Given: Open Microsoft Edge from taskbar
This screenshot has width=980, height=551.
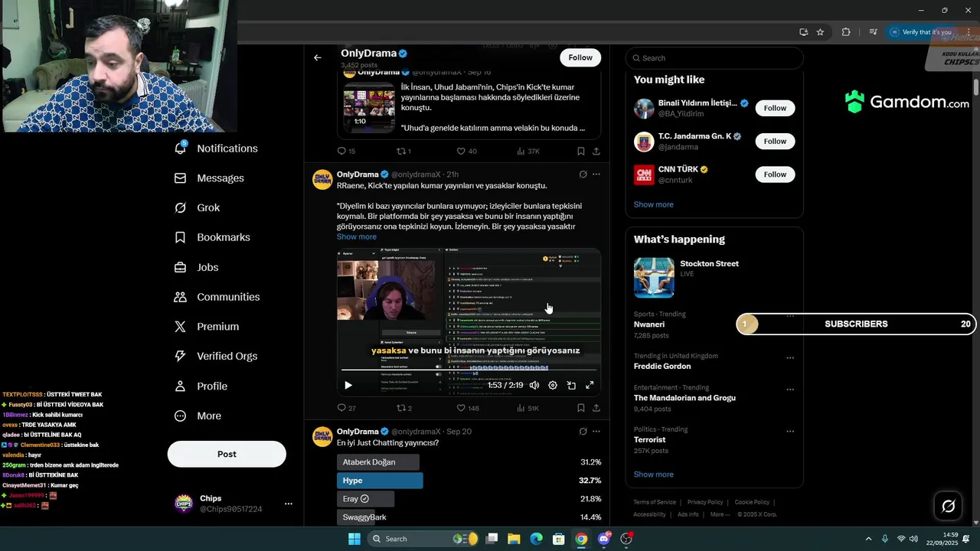Looking at the screenshot, I should click(537, 539).
